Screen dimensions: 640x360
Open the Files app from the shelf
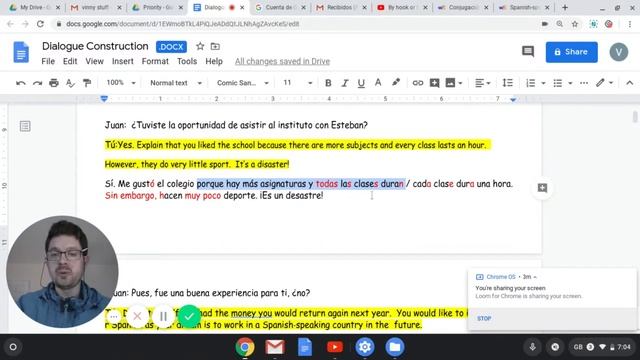395,347
